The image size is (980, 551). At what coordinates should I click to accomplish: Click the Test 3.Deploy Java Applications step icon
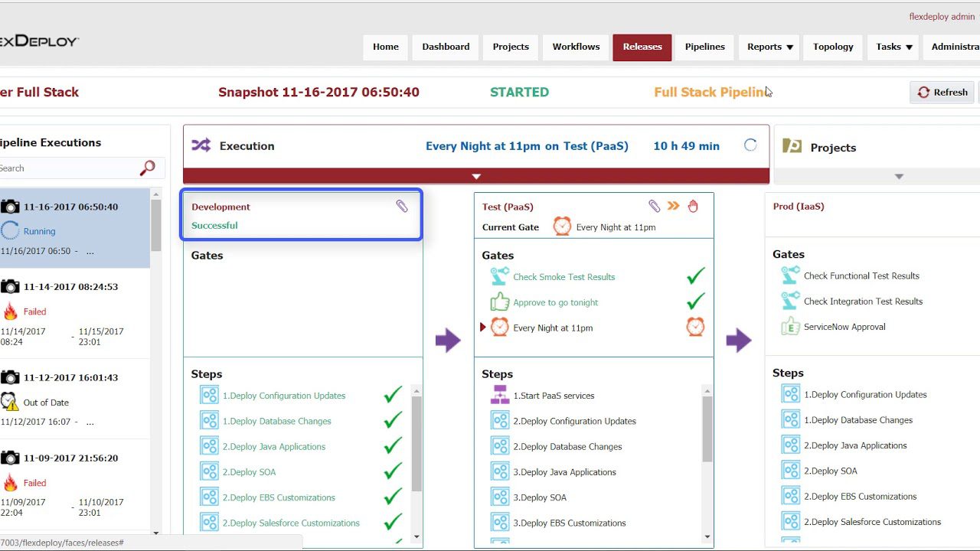click(499, 471)
